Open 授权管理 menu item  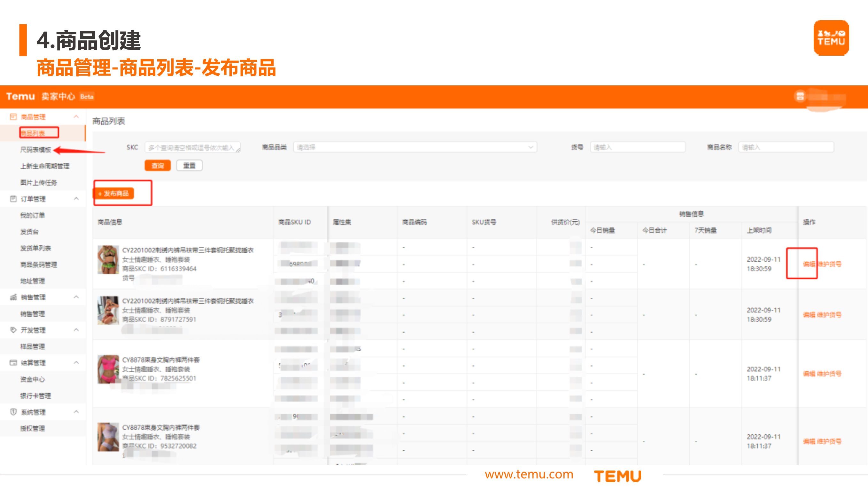tap(32, 428)
